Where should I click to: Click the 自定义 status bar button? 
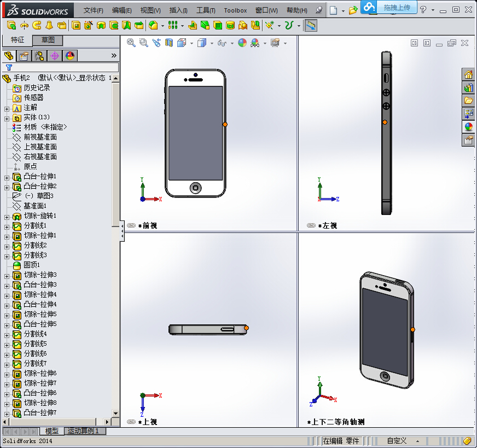click(397, 440)
